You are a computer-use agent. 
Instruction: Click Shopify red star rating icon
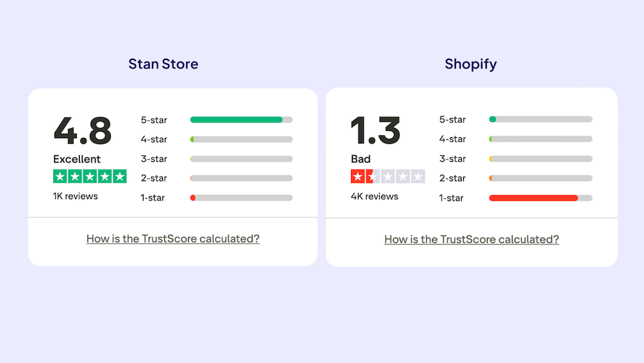point(388,176)
